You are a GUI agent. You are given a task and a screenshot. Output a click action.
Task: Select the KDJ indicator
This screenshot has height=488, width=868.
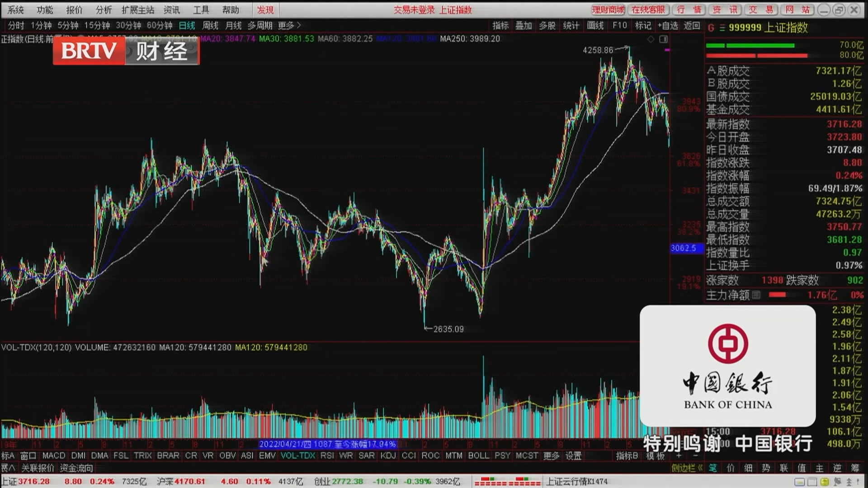pyautogui.click(x=388, y=456)
